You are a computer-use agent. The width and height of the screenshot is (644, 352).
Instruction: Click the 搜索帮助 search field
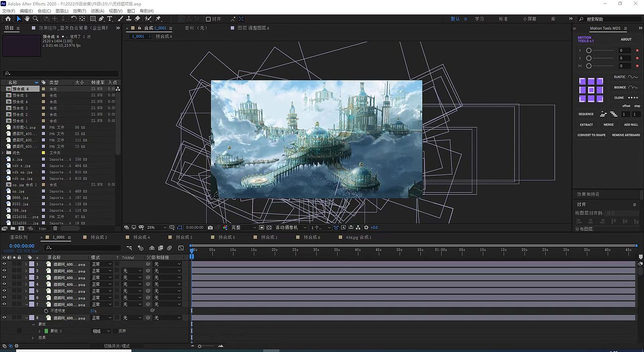click(611, 19)
